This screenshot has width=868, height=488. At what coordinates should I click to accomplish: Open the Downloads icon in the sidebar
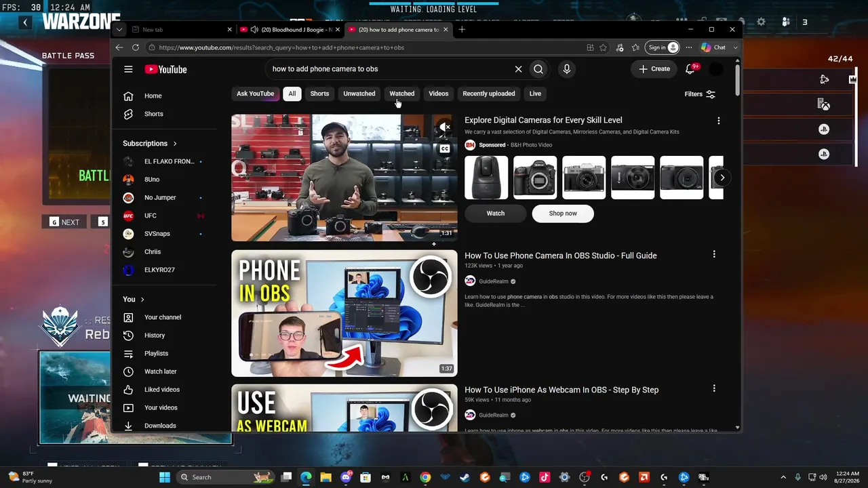coord(128,426)
